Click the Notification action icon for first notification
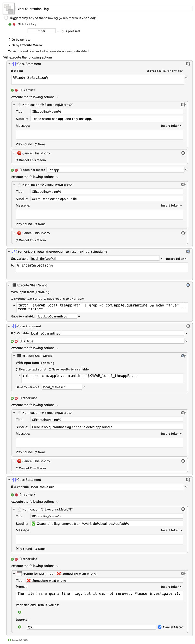The image size is (195, 644). pos(20,105)
